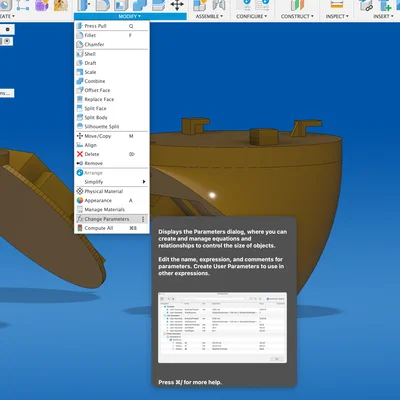
Task: Open the CONSTRUCT dropdown
Action: click(x=297, y=16)
